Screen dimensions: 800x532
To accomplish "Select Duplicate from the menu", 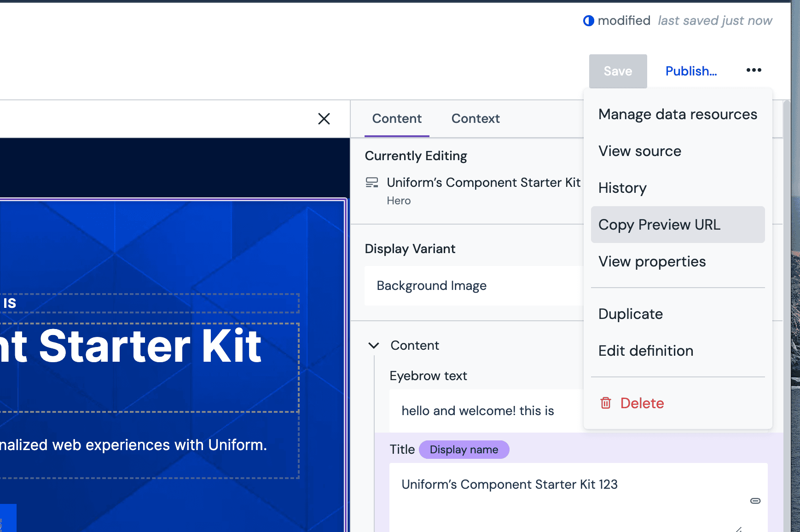I will point(678,314).
